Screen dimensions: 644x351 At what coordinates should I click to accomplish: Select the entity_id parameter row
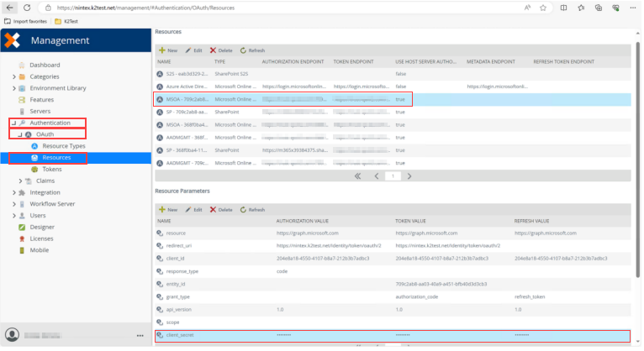click(393, 284)
